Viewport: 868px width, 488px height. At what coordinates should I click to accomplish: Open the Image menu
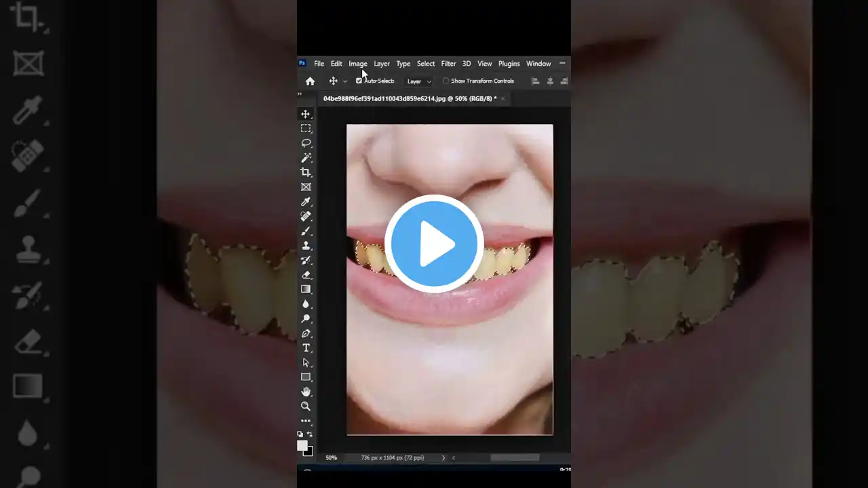[x=357, y=63]
